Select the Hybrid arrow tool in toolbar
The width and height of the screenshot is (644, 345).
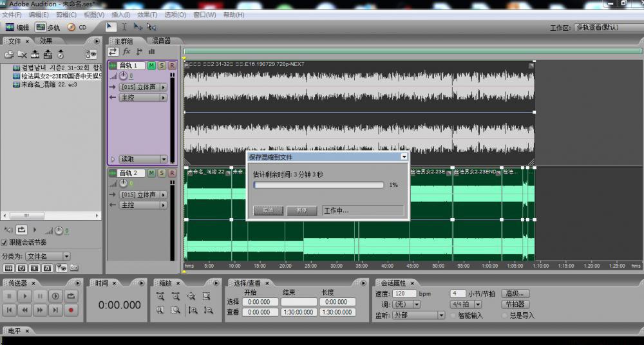(111, 26)
